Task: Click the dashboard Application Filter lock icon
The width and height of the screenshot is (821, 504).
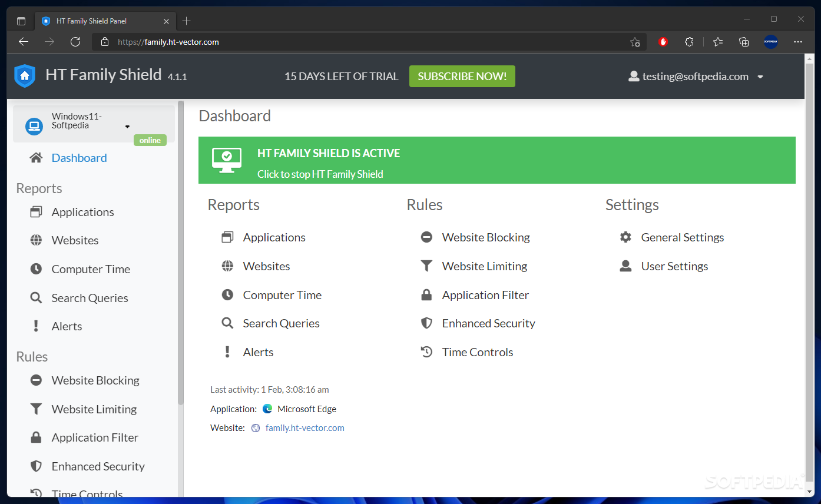Action: click(426, 295)
